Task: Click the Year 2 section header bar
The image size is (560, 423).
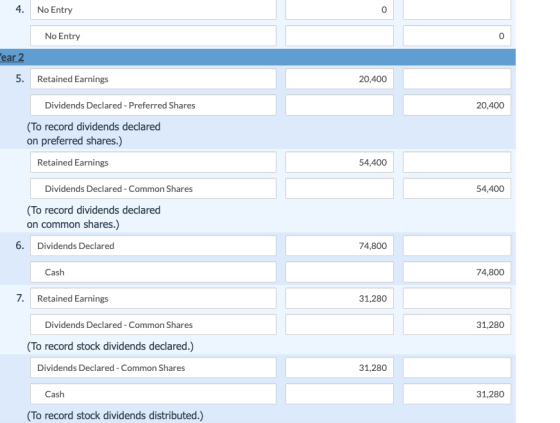Action: [x=258, y=57]
